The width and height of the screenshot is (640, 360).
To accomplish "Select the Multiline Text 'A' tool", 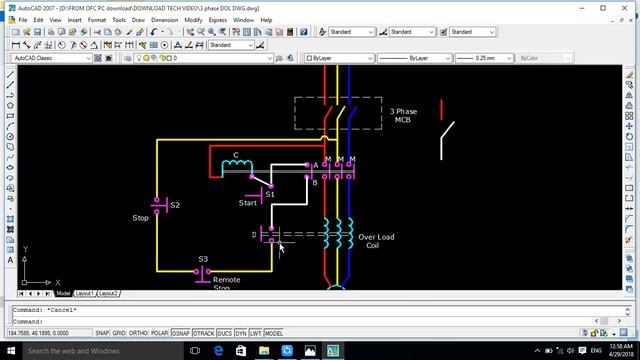I will pyautogui.click(x=10, y=260).
